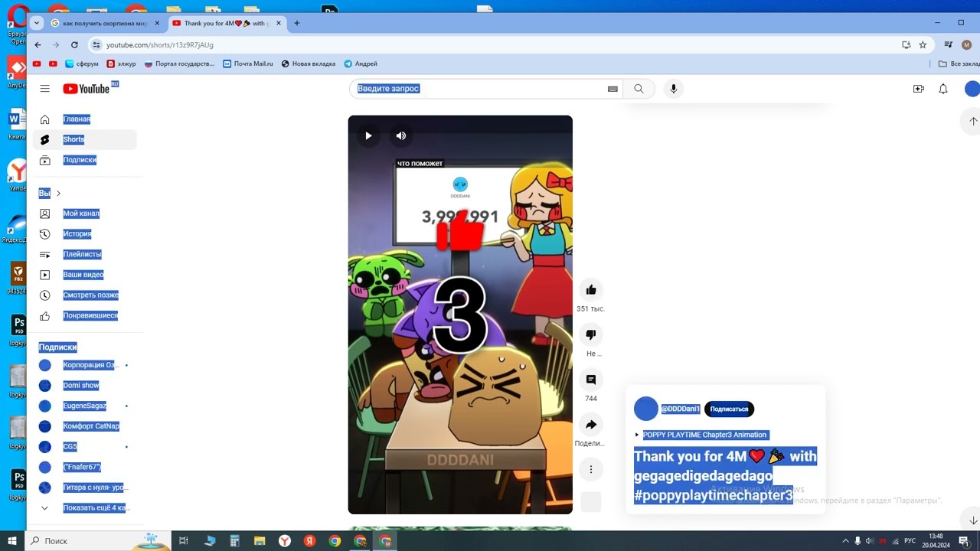Like the Short with thumbs up

click(591, 290)
